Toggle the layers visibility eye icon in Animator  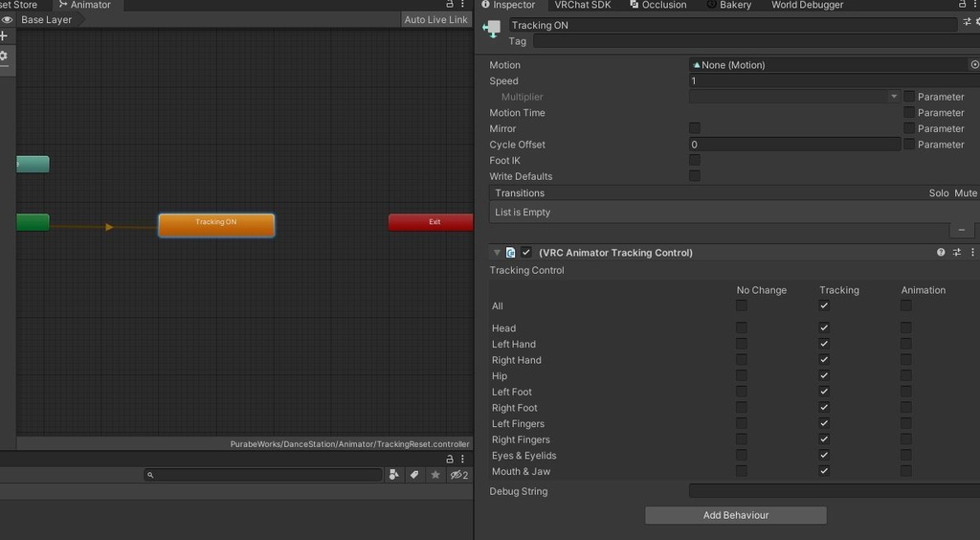(7, 19)
